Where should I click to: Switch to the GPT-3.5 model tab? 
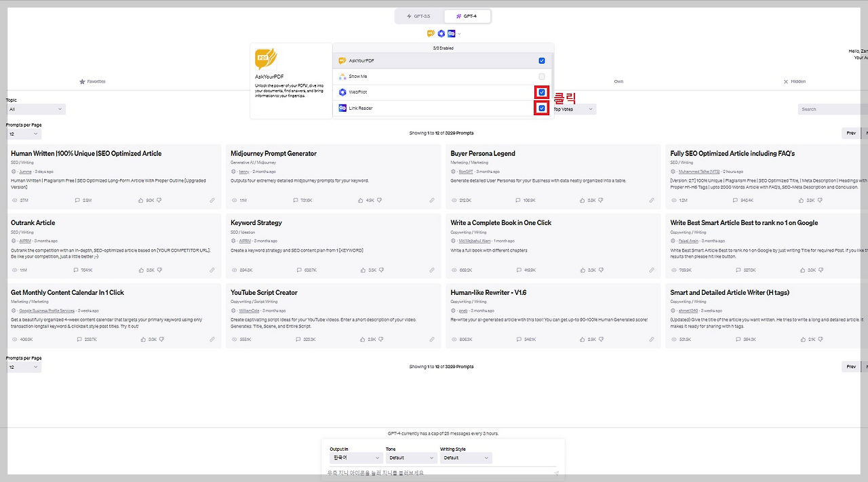(x=419, y=16)
